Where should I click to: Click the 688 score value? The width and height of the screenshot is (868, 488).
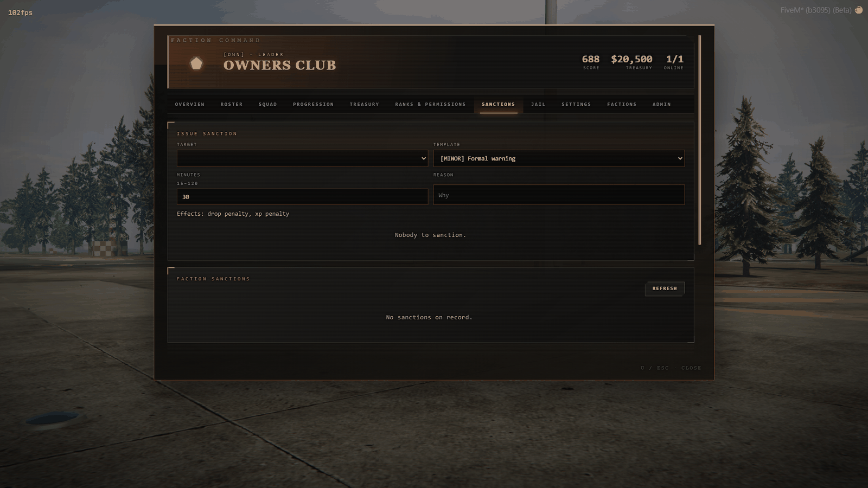[591, 59]
